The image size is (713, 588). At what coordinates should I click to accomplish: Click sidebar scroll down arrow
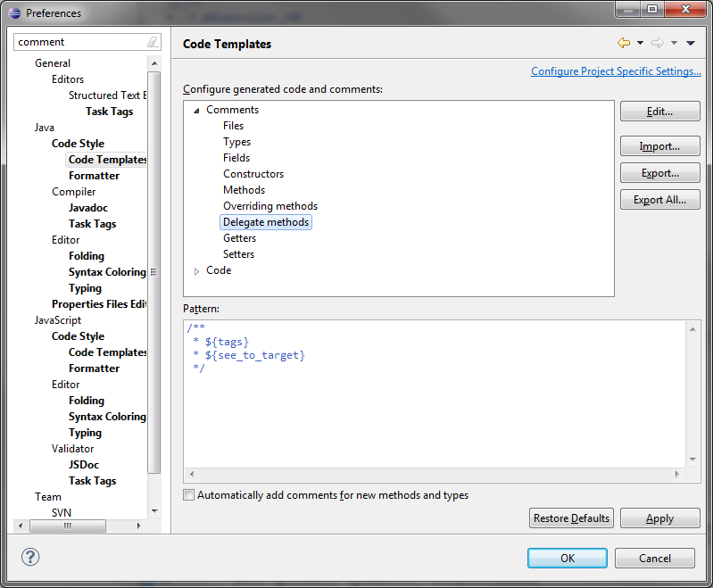(x=154, y=511)
